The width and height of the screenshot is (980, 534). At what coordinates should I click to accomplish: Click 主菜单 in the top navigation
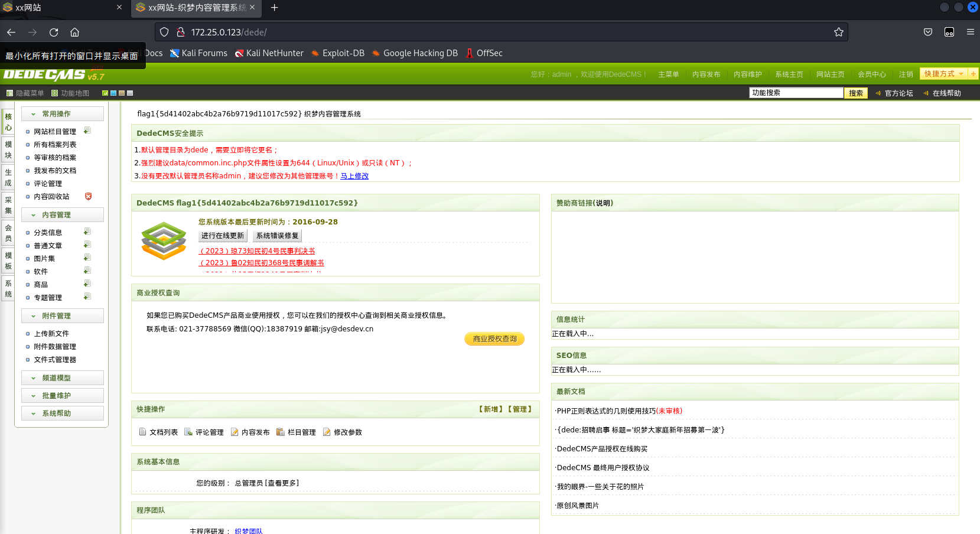point(669,74)
